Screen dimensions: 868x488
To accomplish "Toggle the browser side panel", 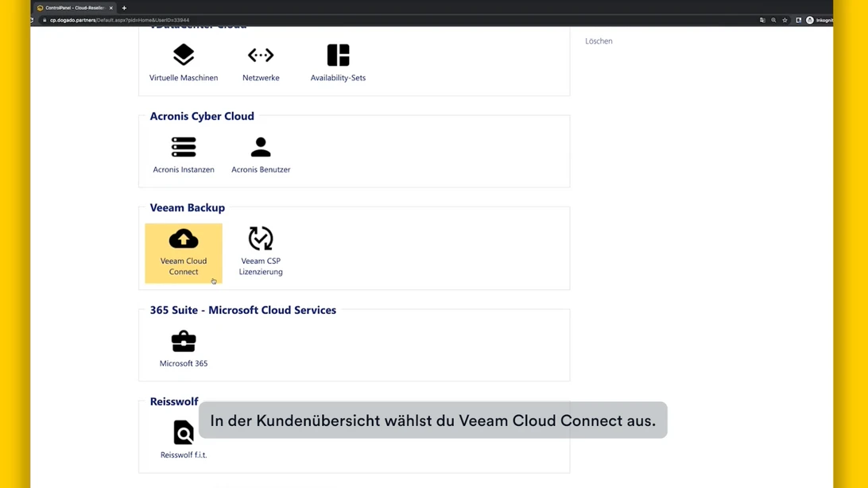I will [x=798, y=20].
